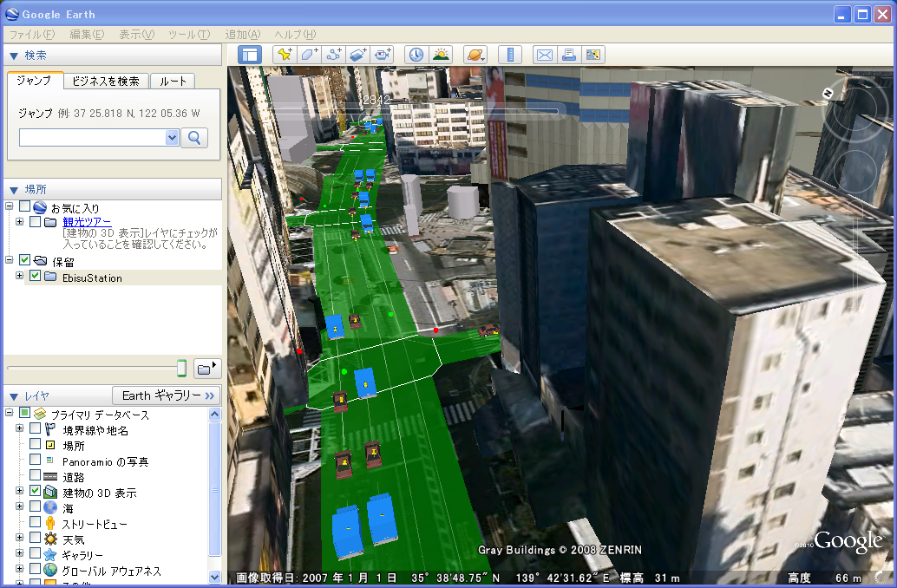Toggle sunlight across the landscape icon

coord(441,55)
